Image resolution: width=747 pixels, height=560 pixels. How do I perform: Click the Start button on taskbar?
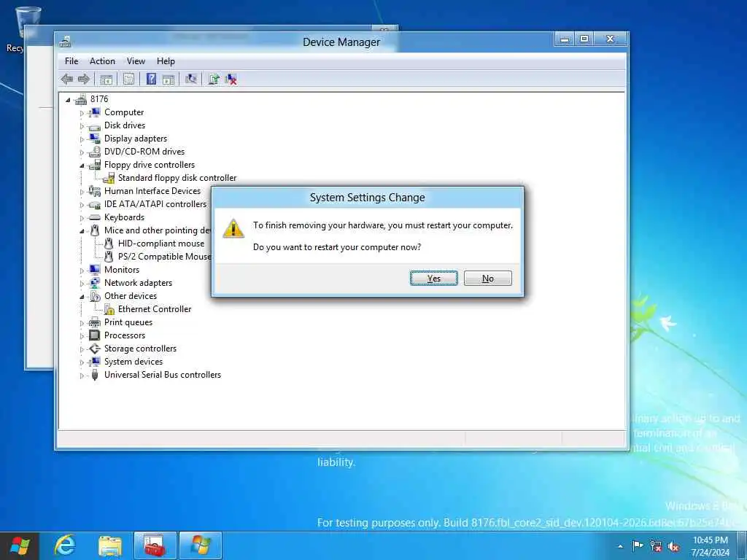click(x=20, y=545)
